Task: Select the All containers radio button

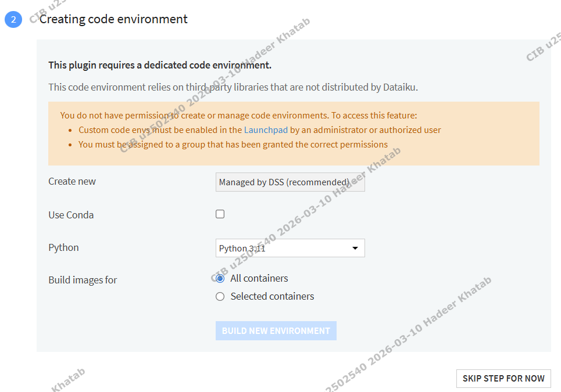Action: (x=220, y=278)
